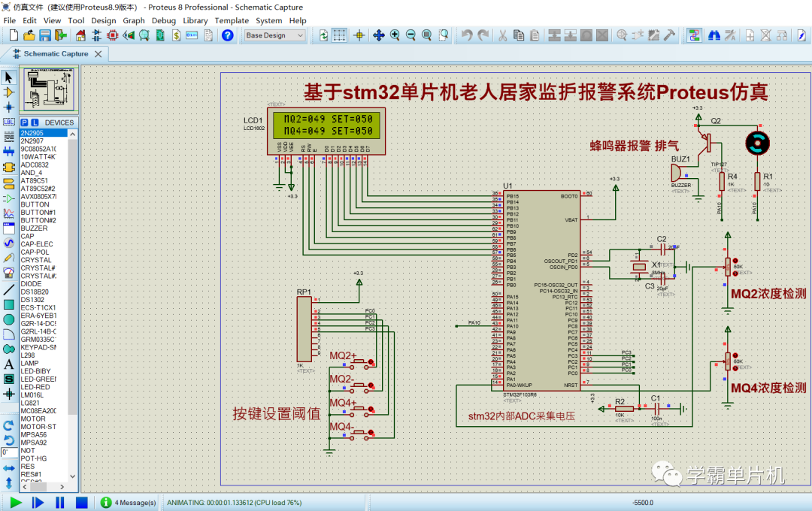Viewport: 812px width, 511px height.
Task: Open PCB Layout chip icon
Action: [112, 35]
